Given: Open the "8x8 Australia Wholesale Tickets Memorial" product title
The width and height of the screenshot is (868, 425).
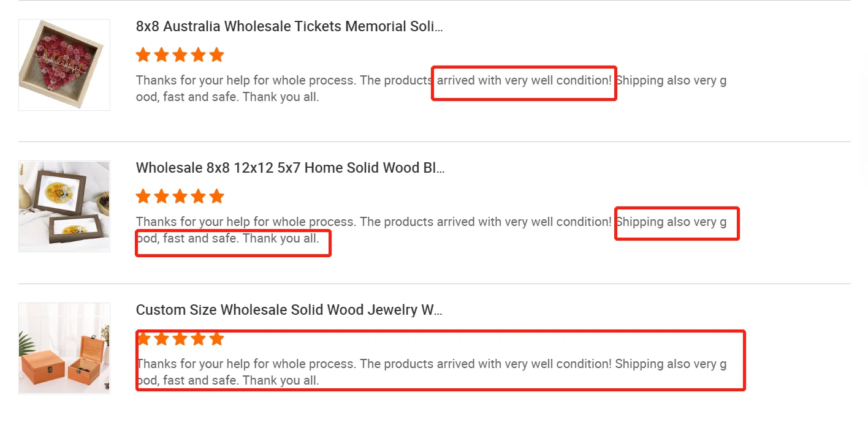Looking at the screenshot, I should tap(289, 26).
